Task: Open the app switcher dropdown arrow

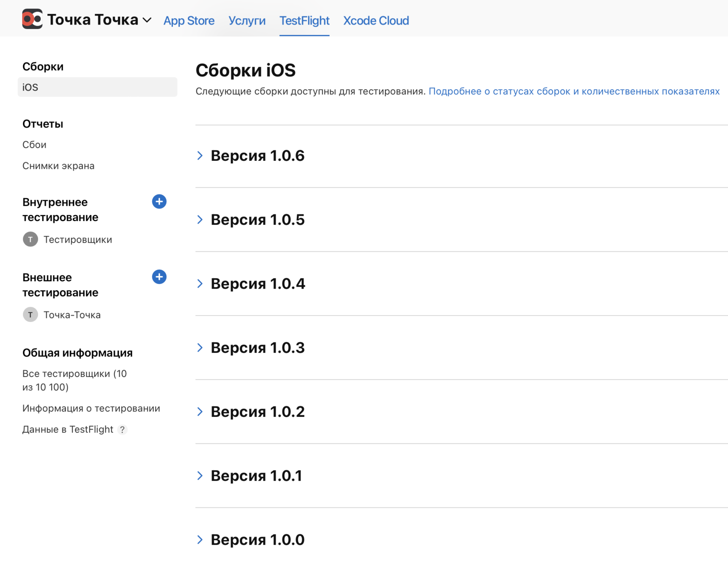Action: point(147,20)
